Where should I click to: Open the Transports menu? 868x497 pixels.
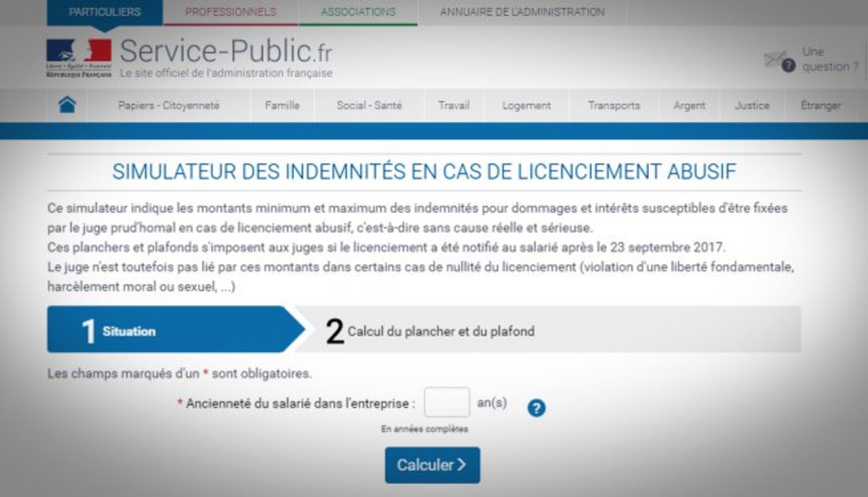[614, 105]
